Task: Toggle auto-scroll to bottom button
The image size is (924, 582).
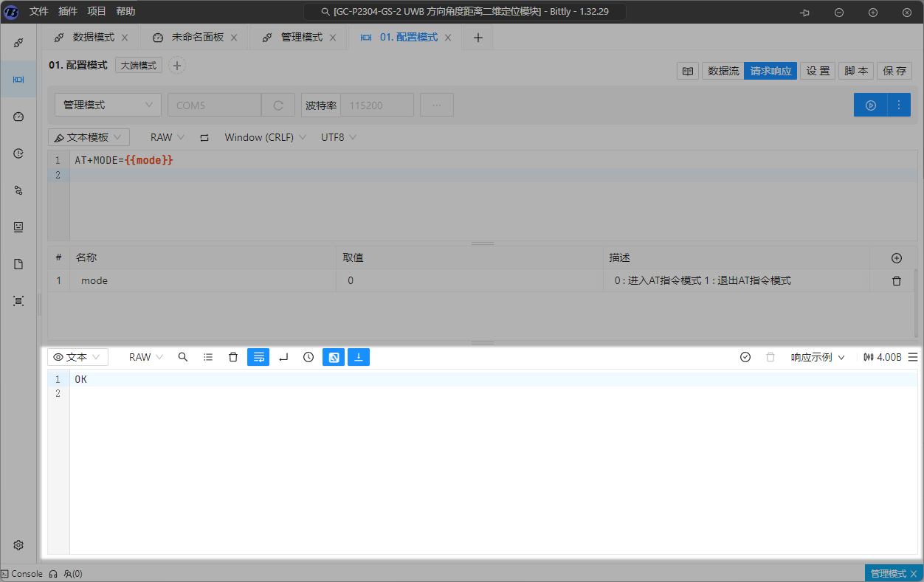Action: pyautogui.click(x=359, y=357)
